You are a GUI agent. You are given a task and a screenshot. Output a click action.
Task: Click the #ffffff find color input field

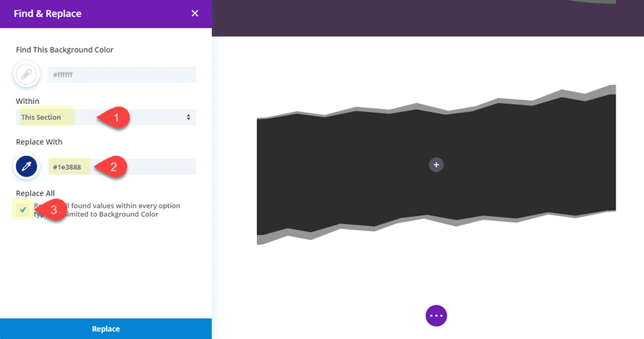pyautogui.click(x=121, y=75)
